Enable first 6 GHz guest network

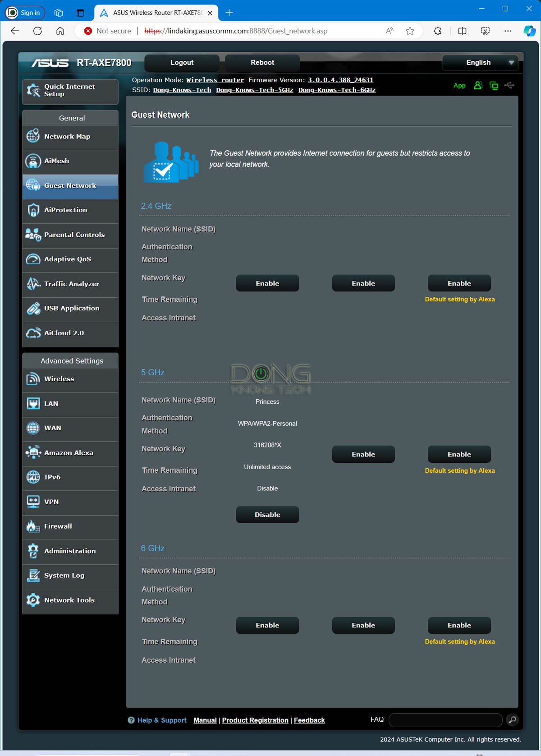tap(267, 625)
